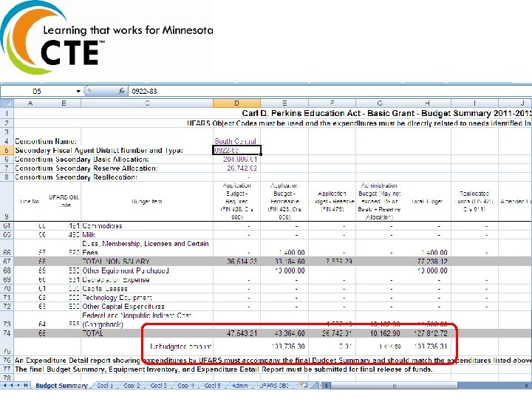Click the Commodities budget item cell
The width and height of the screenshot is (532, 399).
(x=147, y=226)
